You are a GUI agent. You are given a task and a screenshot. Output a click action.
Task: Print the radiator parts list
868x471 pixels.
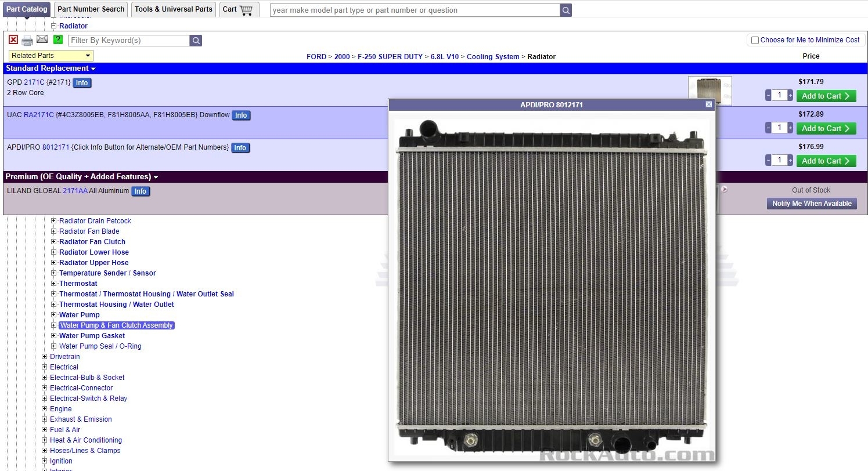coord(27,41)
